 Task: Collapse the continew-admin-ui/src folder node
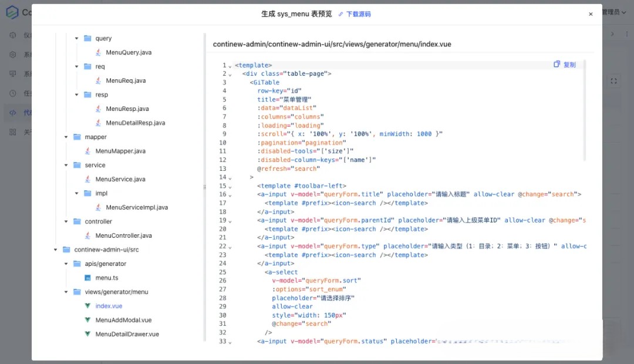click(56, 250)
